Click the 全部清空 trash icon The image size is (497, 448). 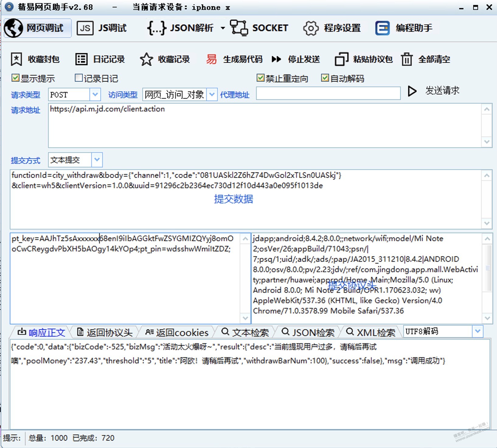tap(407, 59)
